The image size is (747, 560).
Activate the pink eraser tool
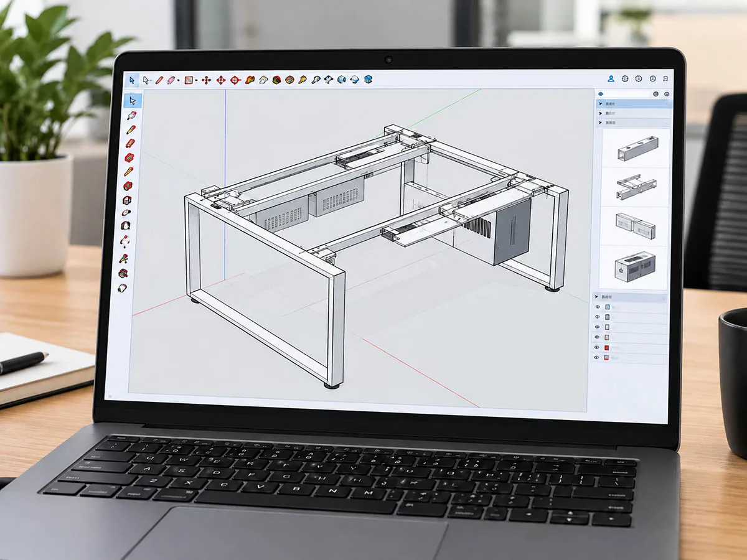coord(171,80)
